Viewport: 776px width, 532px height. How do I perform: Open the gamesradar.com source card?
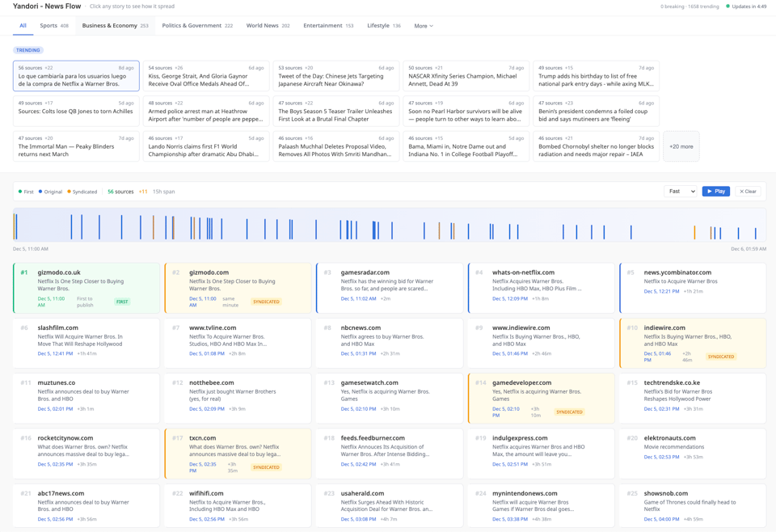(390, 287)
